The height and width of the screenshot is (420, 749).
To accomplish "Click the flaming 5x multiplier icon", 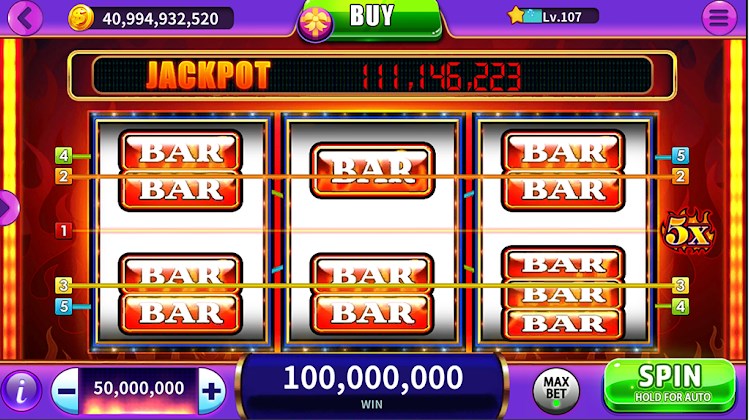I will click(687, 232).
